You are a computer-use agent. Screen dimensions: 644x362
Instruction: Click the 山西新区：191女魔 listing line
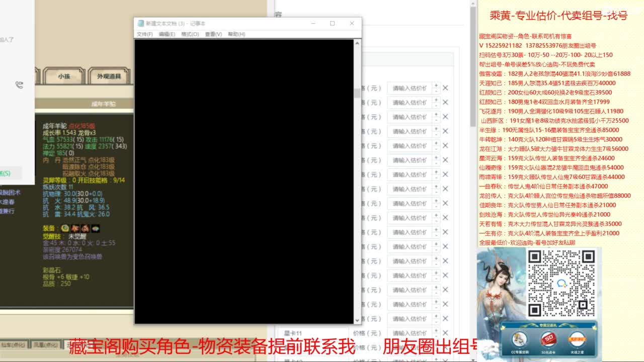(555, 121)
